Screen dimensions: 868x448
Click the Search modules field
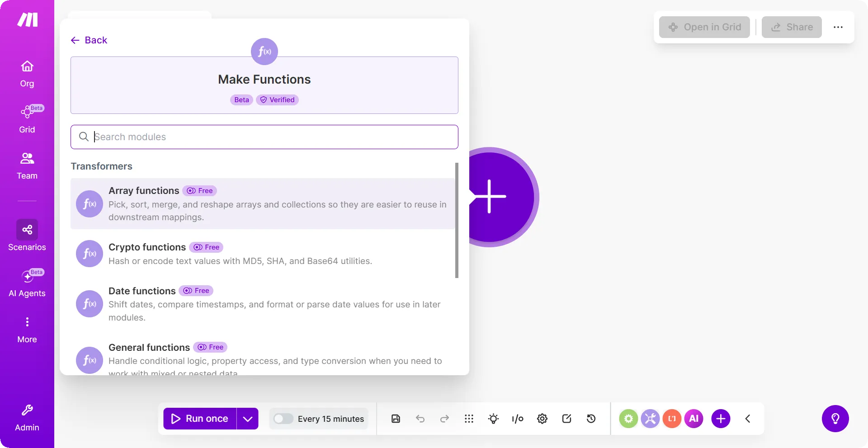coord(264,137)
